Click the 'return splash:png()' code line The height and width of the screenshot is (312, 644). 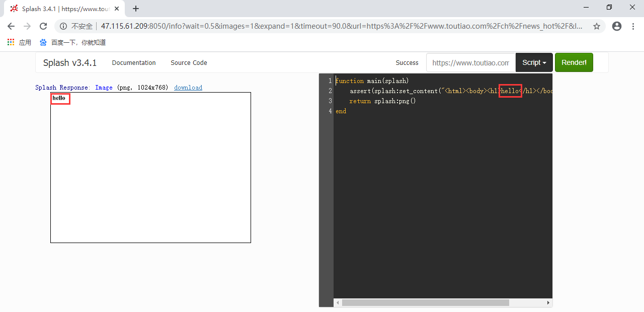383,101
